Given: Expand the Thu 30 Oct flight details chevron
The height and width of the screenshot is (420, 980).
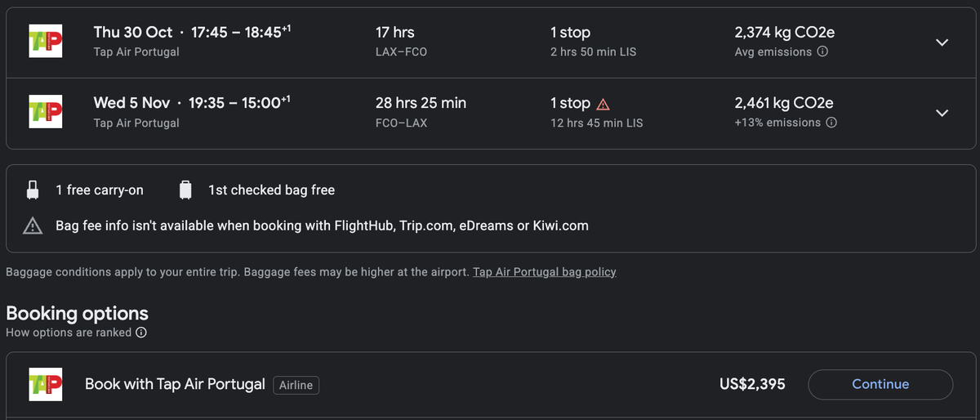Looking at the screenshot, I should coord(942,42).
